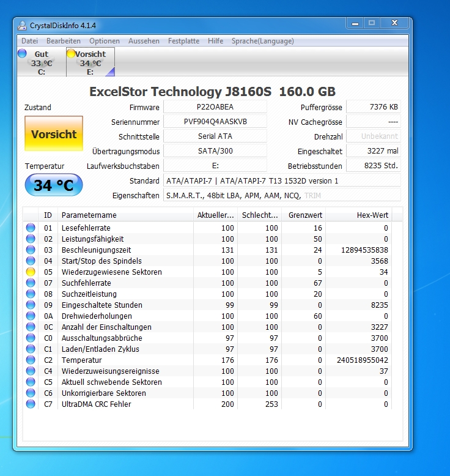Screen dimensions: 450x476
Task: Click the Betriebsstunden field 8235 Std.
Action: coord(374,166)
